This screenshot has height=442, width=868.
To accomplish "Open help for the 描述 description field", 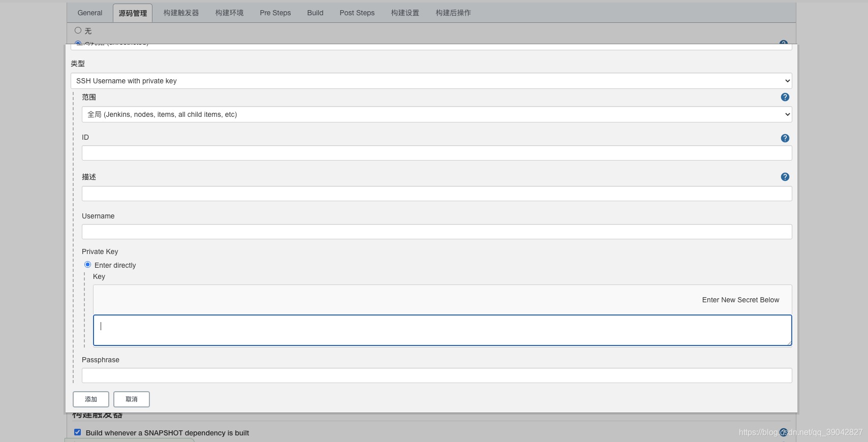I will point(785,177).
